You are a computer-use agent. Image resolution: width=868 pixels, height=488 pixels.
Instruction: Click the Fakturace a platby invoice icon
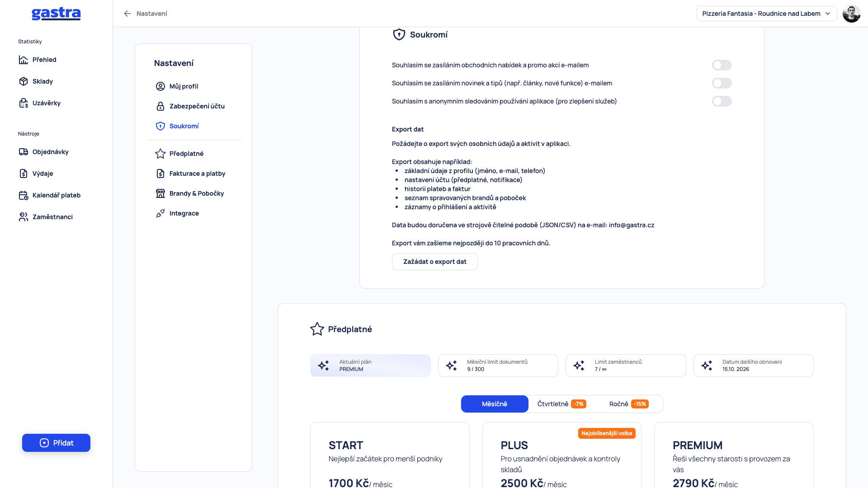tap(160, 174)
